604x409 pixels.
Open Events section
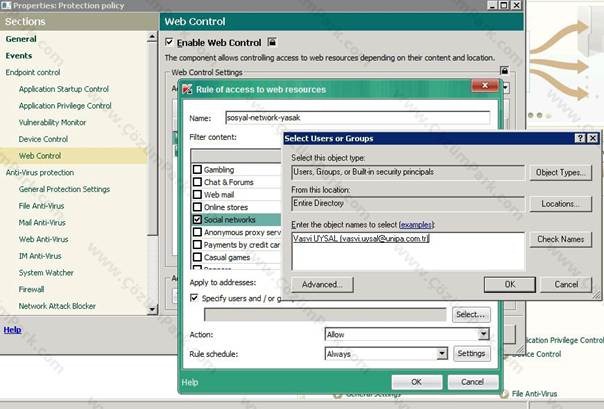point(18,56)
